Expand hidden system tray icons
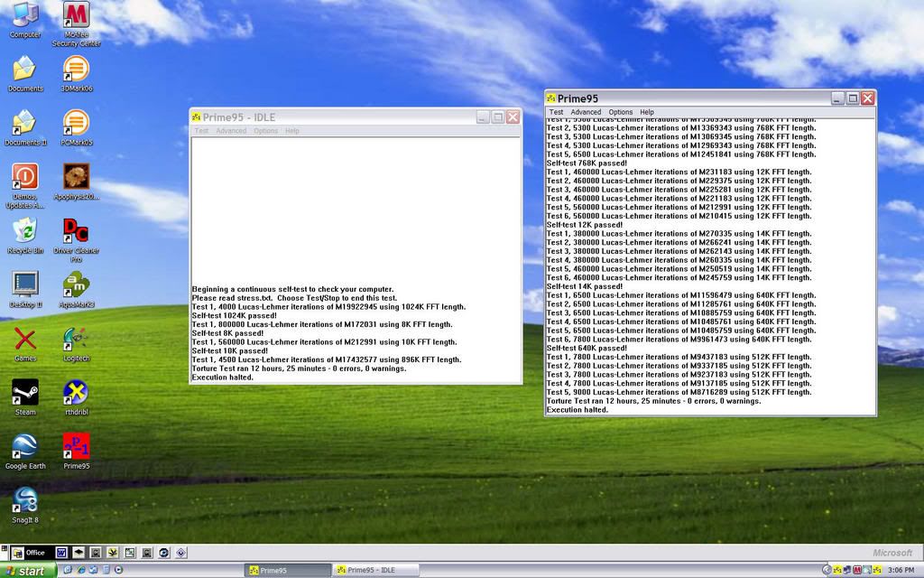 tap(827, 570)
